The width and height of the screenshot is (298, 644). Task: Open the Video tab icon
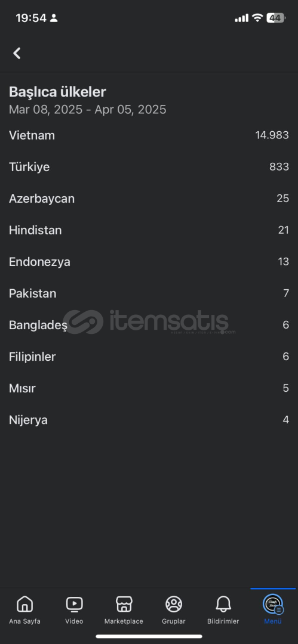(x=75, y=604)
